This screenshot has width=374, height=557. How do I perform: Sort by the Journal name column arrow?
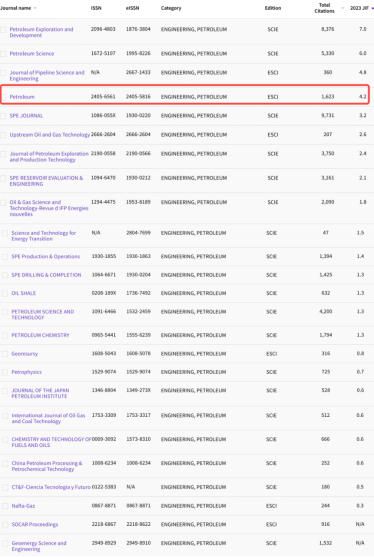coord(35,8)
